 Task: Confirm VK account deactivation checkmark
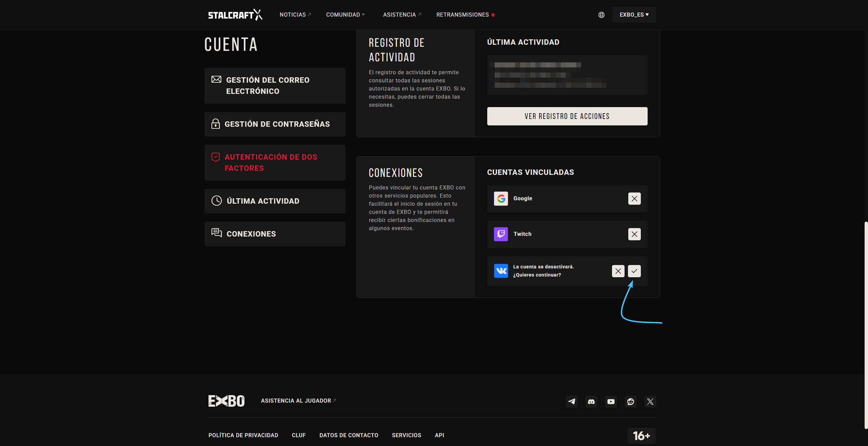tap(634, 271)
